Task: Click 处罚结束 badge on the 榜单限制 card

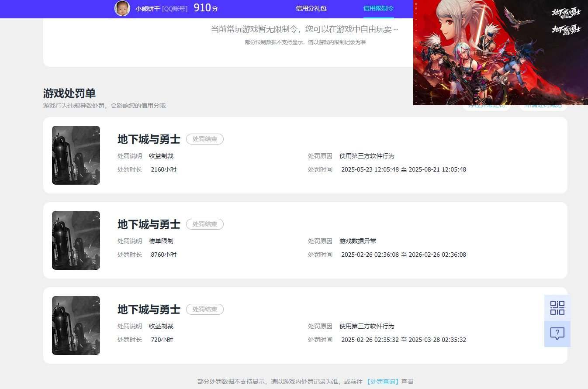Action: click(x=205, y=224)
